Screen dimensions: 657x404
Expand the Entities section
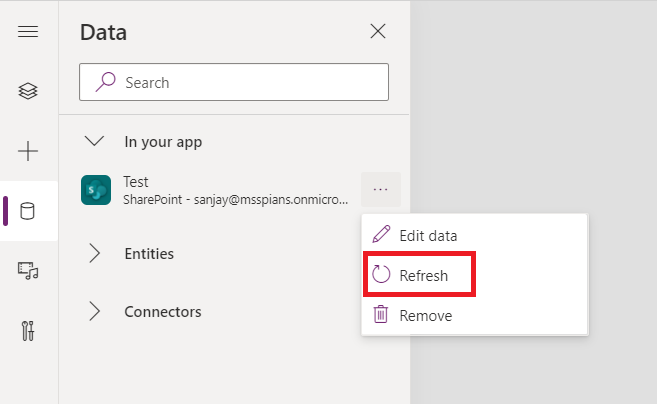tap(95, 254)
